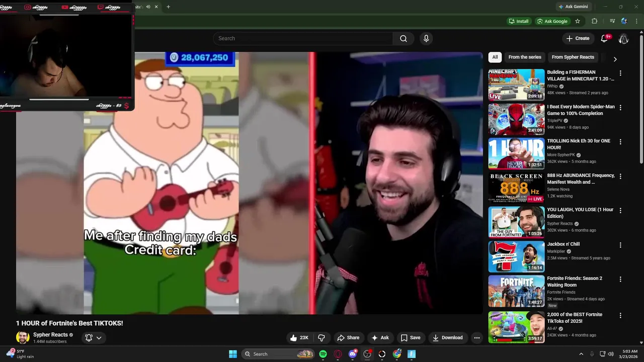Click the YouTube search magnifier button

[x=404, y=39]
